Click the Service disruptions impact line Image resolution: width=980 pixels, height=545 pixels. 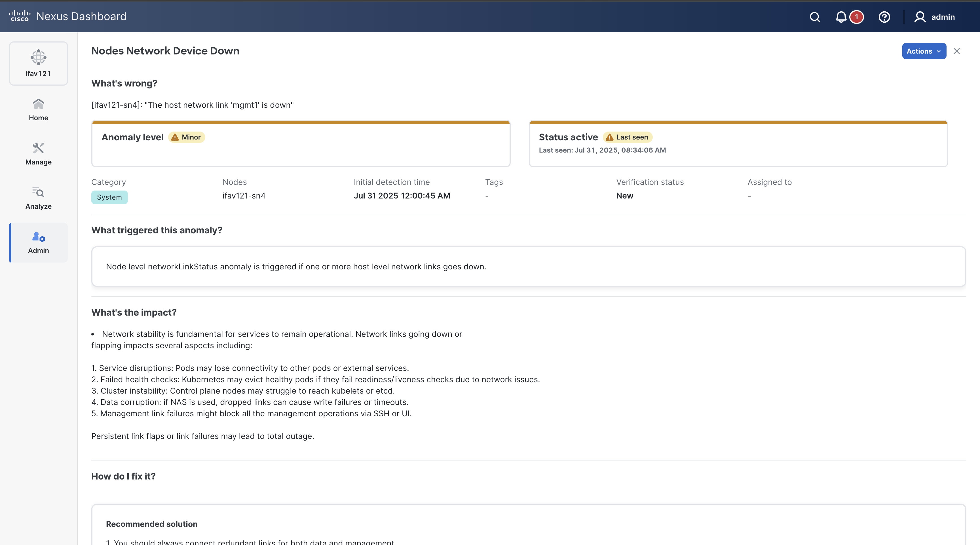pyautogui.click(x=250, y=368)
